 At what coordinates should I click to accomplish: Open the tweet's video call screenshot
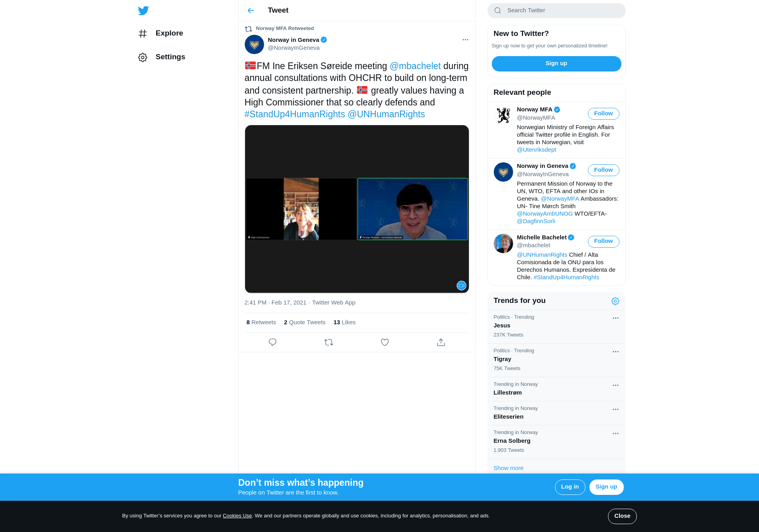point(357,209)
